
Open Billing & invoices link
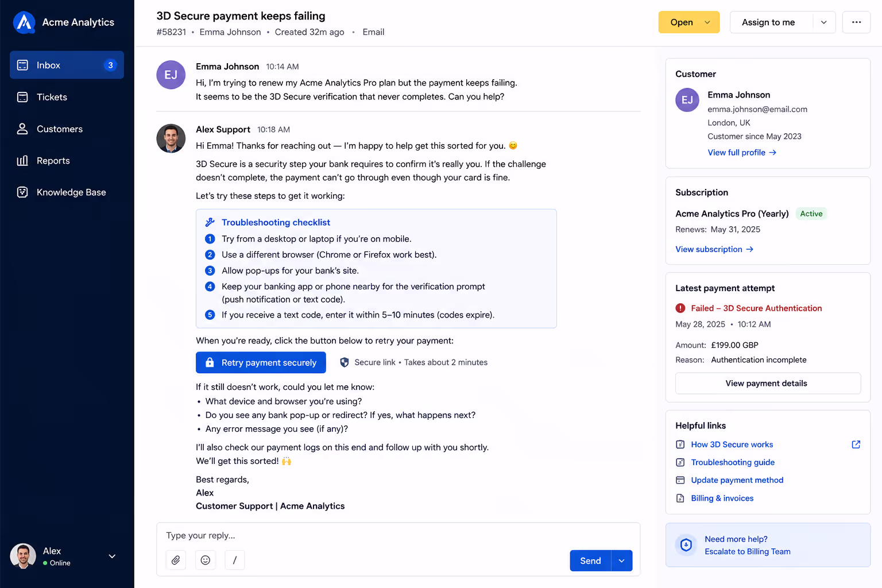click(x=722, y=498)
